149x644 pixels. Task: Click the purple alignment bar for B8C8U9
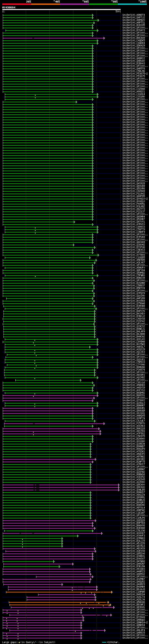pos(54,38)
